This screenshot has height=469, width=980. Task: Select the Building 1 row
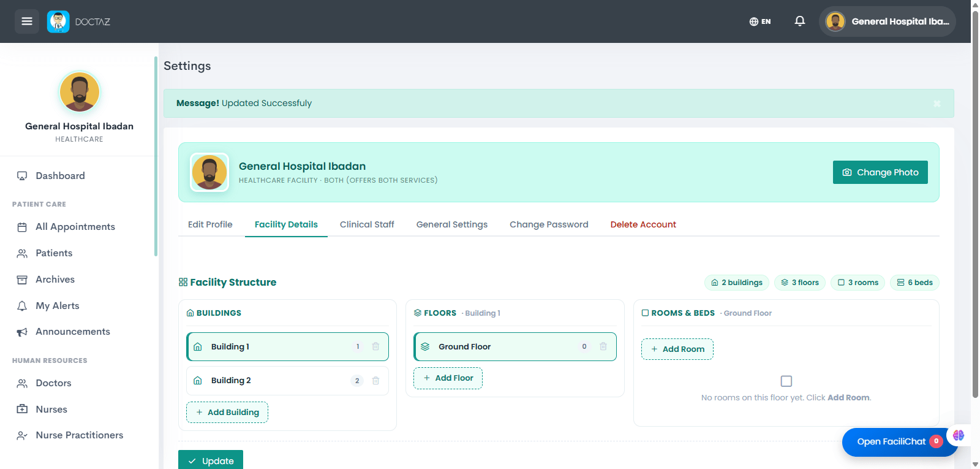[x=287, y=347]
